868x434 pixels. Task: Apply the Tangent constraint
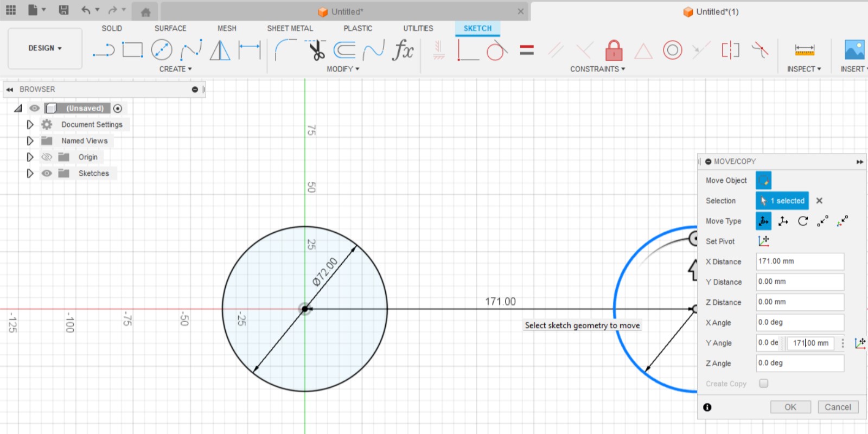[x=496, y=50]
